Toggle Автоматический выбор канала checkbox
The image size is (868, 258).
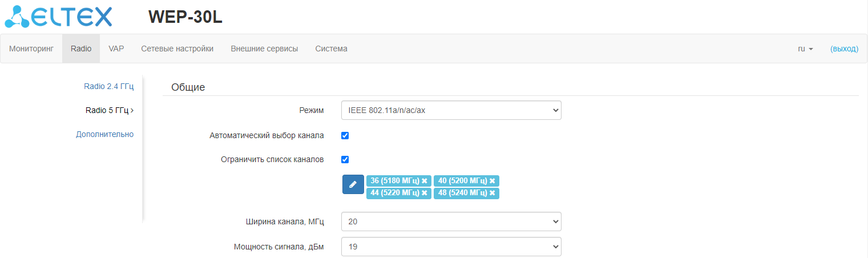pyautogui.click(x=345, y=136)
